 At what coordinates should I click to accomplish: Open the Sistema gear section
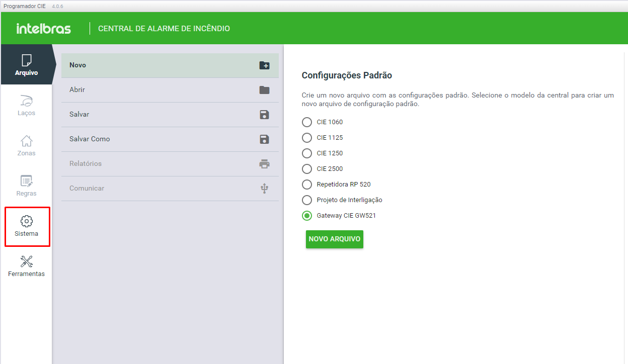click(26, 226)
